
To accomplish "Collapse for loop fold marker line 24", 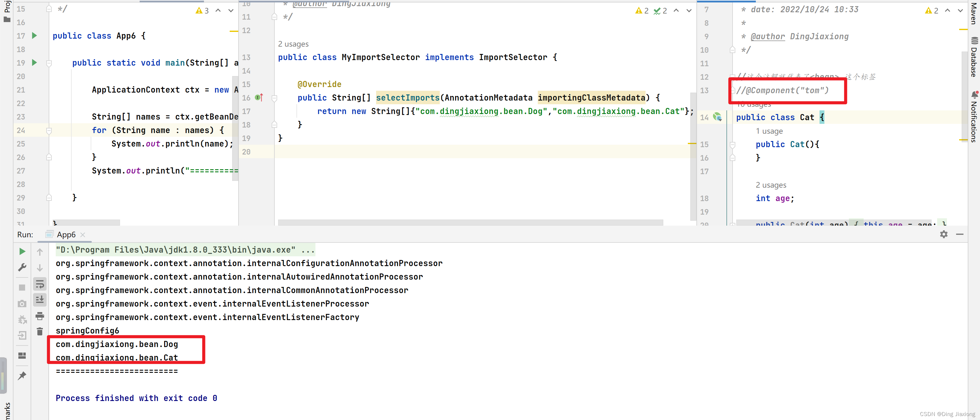I will (49, 130).
